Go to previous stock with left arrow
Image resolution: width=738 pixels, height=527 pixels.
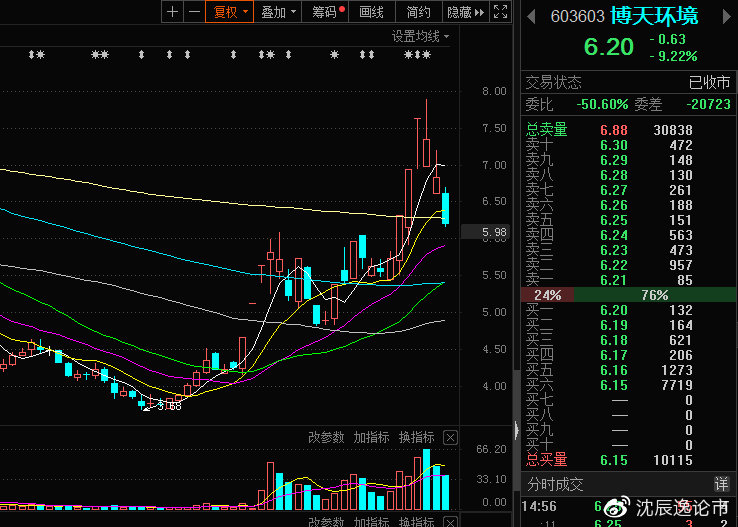[529, 17]
